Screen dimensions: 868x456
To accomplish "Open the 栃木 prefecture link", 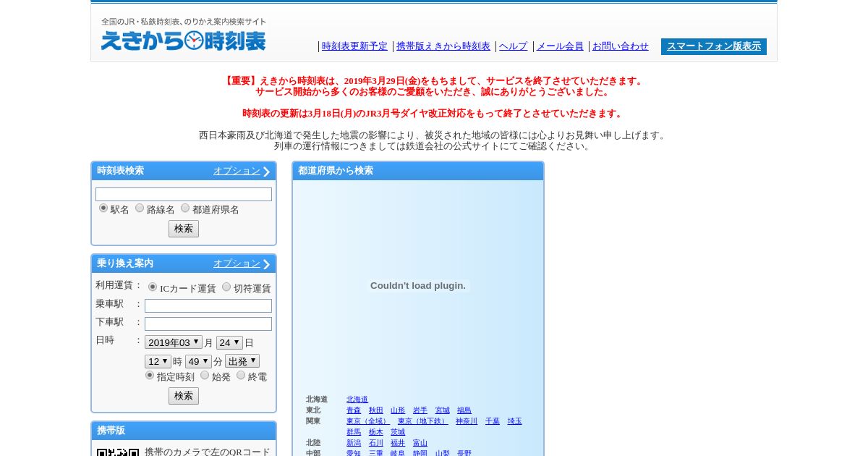I will [x=376, y=432].
